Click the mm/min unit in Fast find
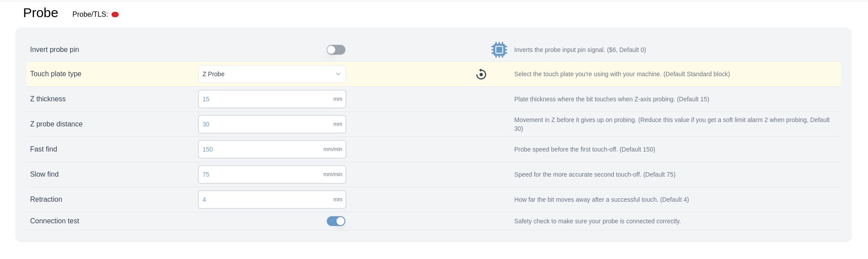The image size is (868, 259). tap(333, 149)
